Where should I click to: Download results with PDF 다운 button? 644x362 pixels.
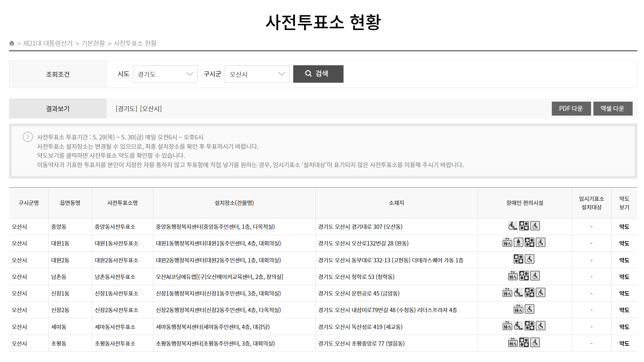coord(571,109)
